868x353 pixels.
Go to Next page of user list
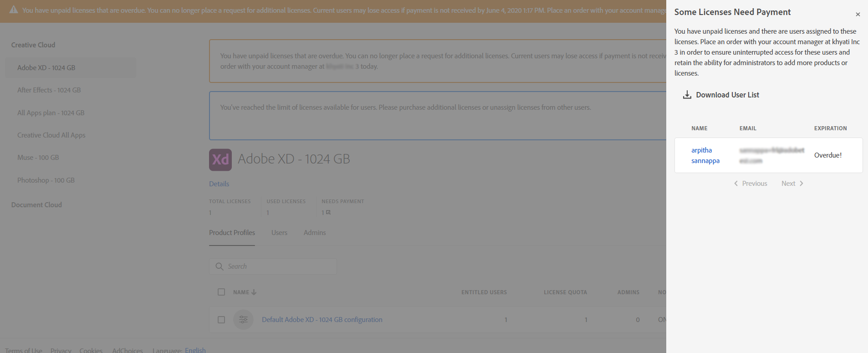(788, 184)
